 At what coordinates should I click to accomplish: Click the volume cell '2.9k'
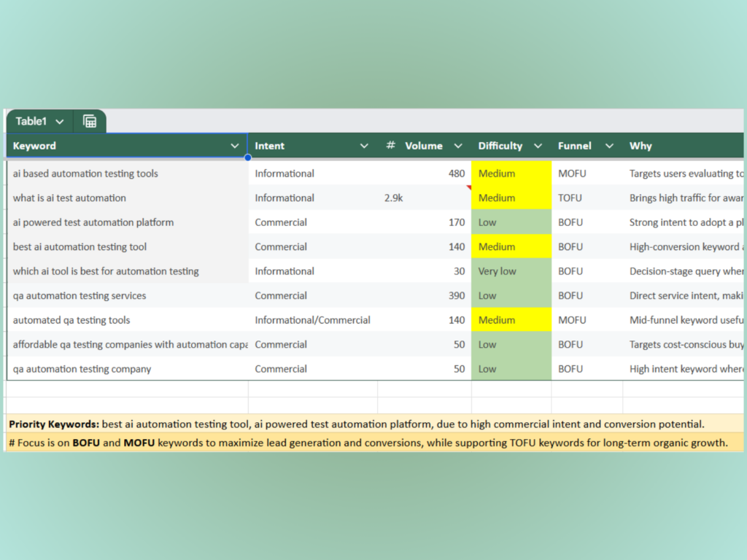(x=425, y=198)
